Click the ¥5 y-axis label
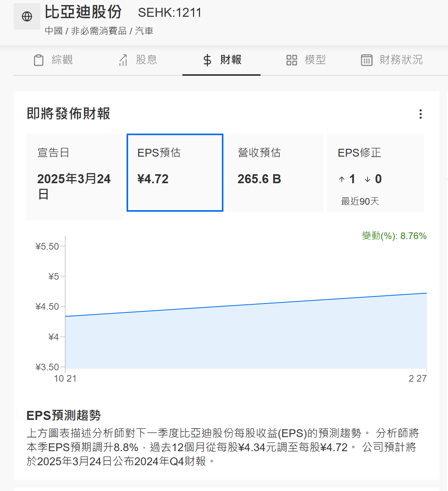 click(54, 277)
